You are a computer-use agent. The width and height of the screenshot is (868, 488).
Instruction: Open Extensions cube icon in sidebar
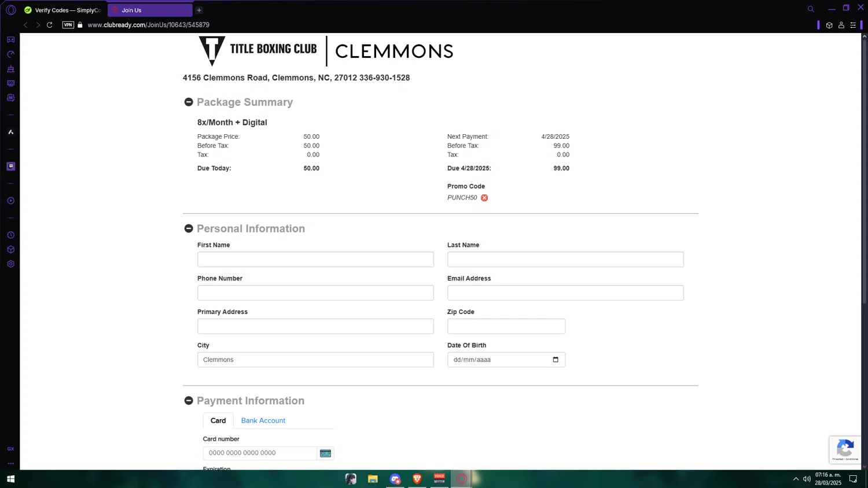point(10,250)
